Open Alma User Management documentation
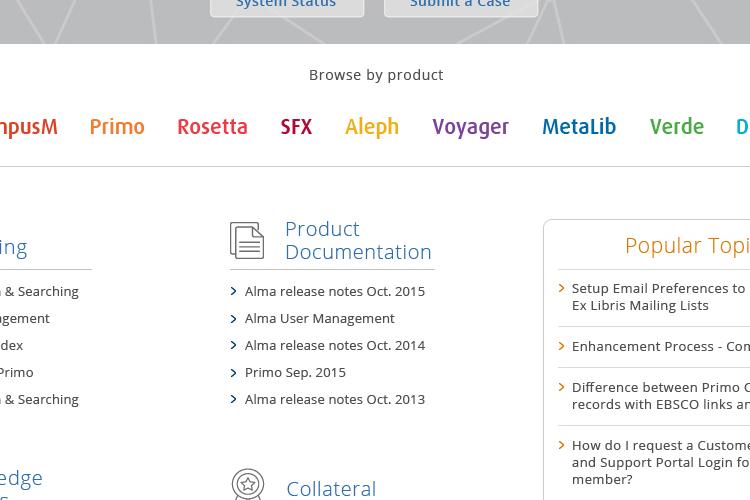The height and width of the screenshot is (500, 750). point(320,319)
